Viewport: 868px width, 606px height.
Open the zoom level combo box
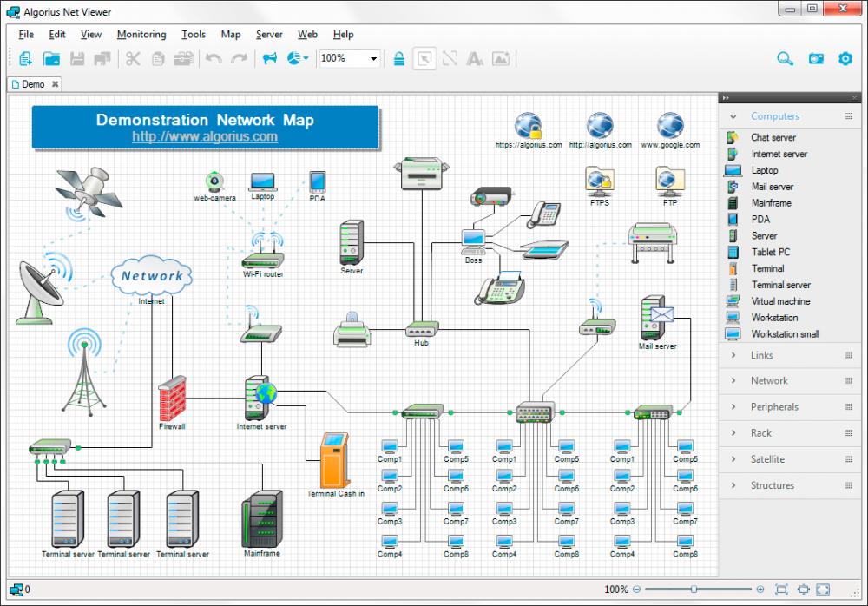click(x=352, y=58)
